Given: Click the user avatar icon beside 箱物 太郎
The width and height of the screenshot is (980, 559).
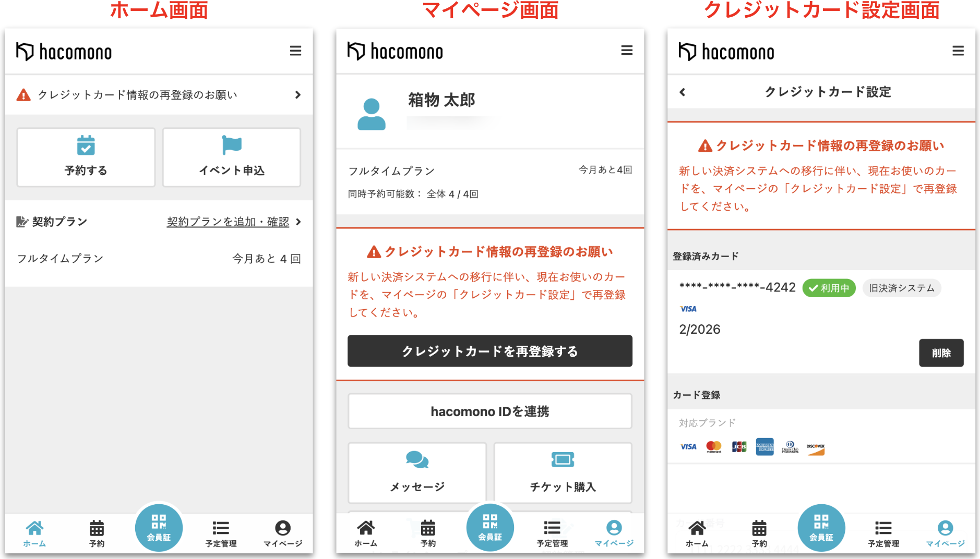Looking at the screenshot, I should coord(371,114).
